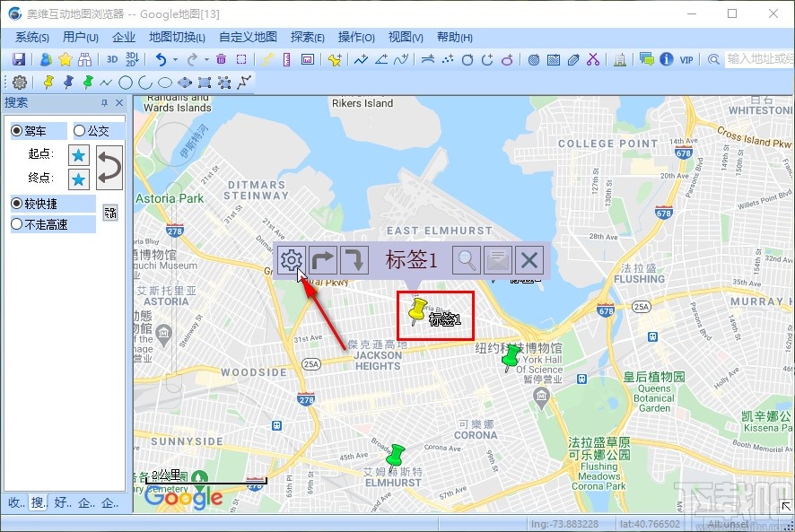Expand the Redo dropdown arrow
The image size is (795, 532).
point(205,59)
